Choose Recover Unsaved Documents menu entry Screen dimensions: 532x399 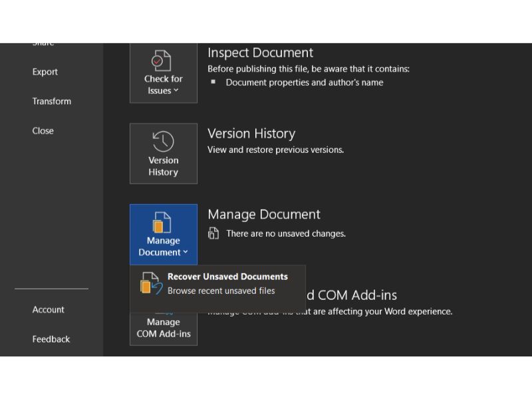pos(227,277)
